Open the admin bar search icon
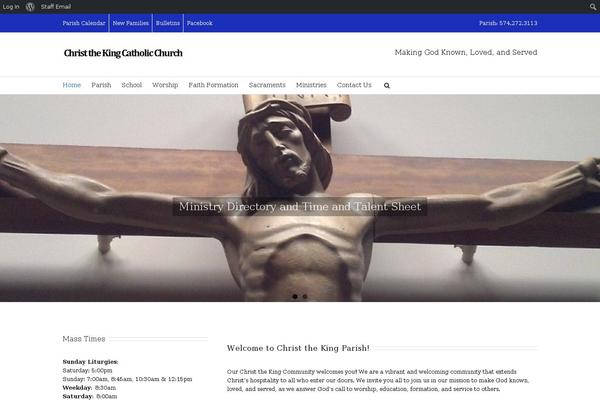Image resolution: width=600 pixels, height=400 pixels. tap(593, 7)
